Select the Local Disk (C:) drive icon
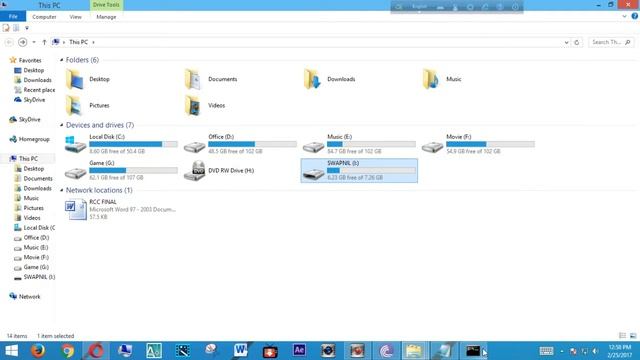The image size is (640, 360). (75, 144)
